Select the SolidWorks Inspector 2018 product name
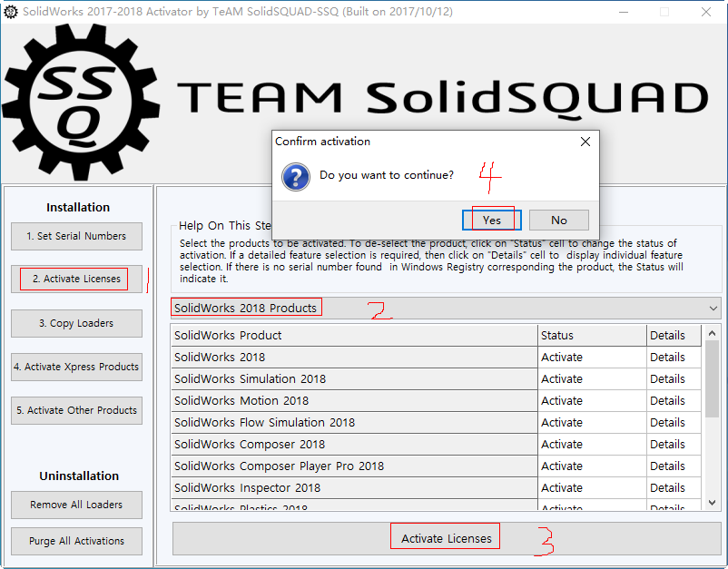Image resolution: width=728 pixels, height=569 pixels. pos(354,488)
